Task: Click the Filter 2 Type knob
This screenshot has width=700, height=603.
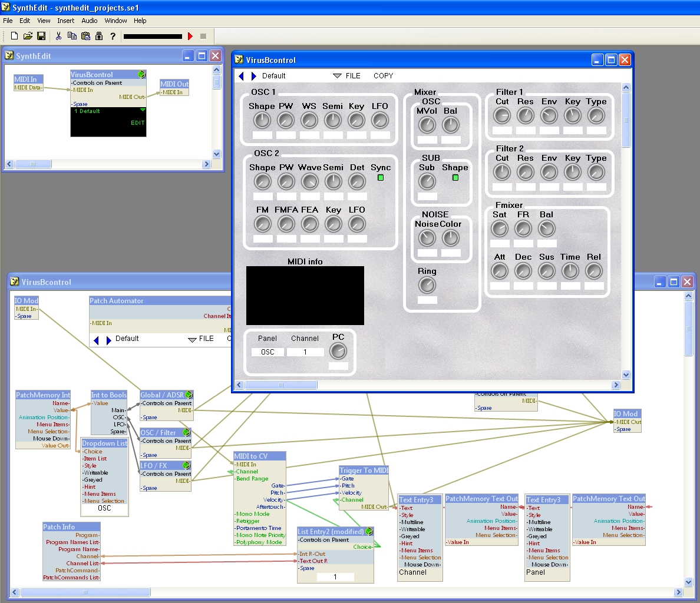Action: click(596, 172)
